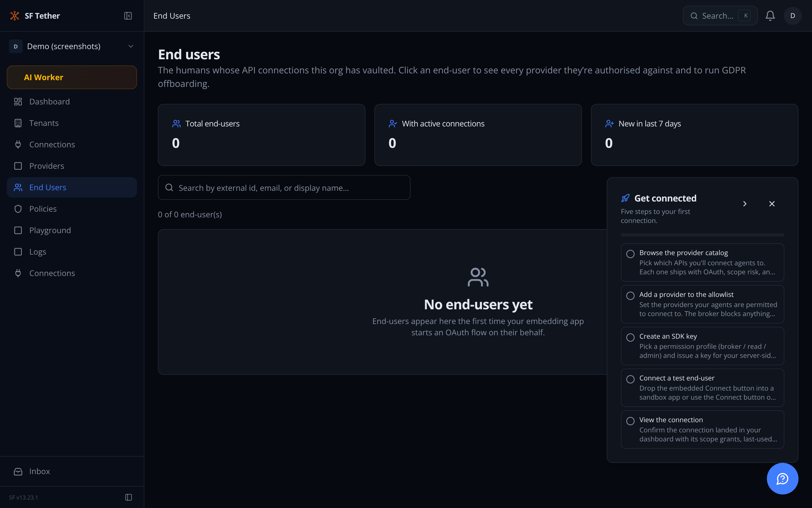Open the Playground section

pyautogui.click(x=72, y=231)
